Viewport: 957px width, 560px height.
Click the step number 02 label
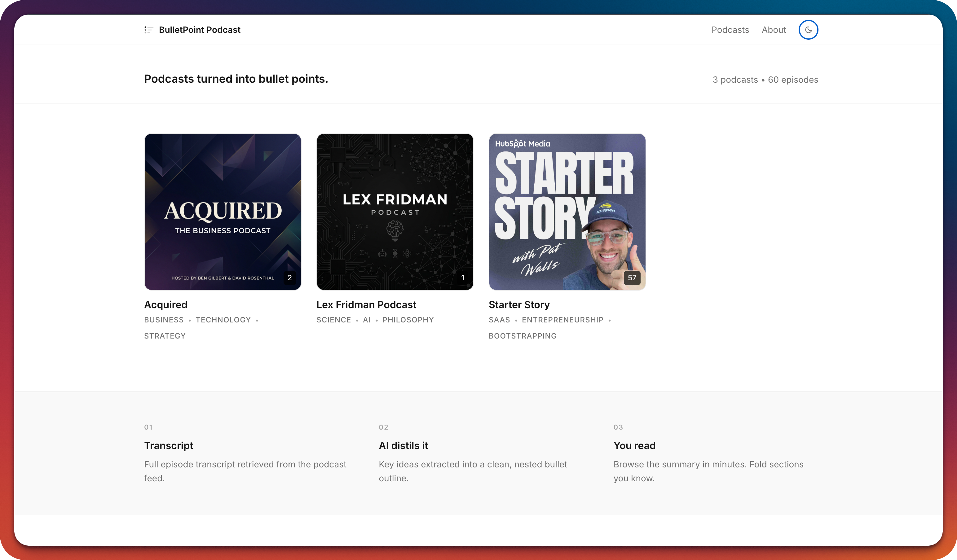(x=383, y=427)
